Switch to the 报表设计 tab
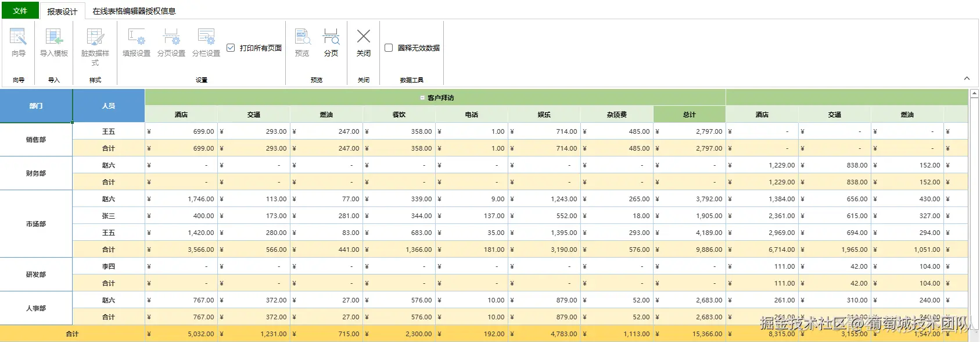Viewport: 980px width, 342px height. click(x=62, y=11)
